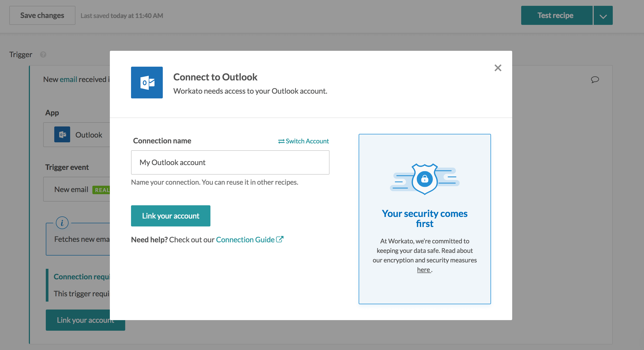Click the external link icon after Connection Guide

pos(280,239)
